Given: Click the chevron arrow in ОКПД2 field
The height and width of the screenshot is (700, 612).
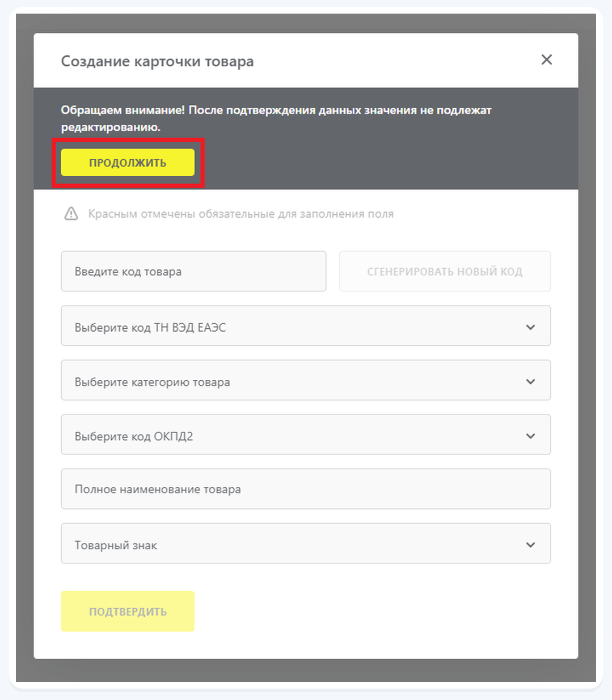Looking at the screenshot, I should (530, 436).
